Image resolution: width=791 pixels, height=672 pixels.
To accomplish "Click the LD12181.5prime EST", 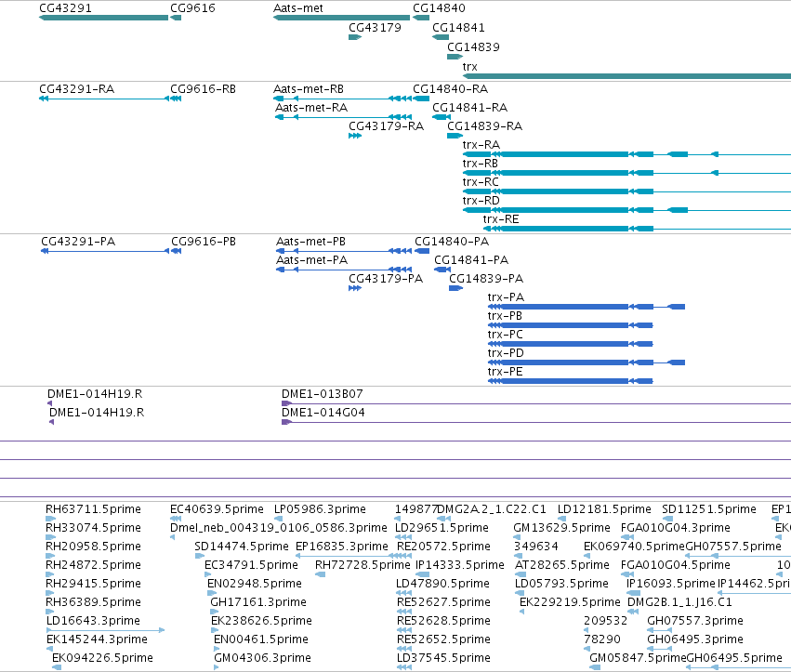I will click(x=562, y=519).
